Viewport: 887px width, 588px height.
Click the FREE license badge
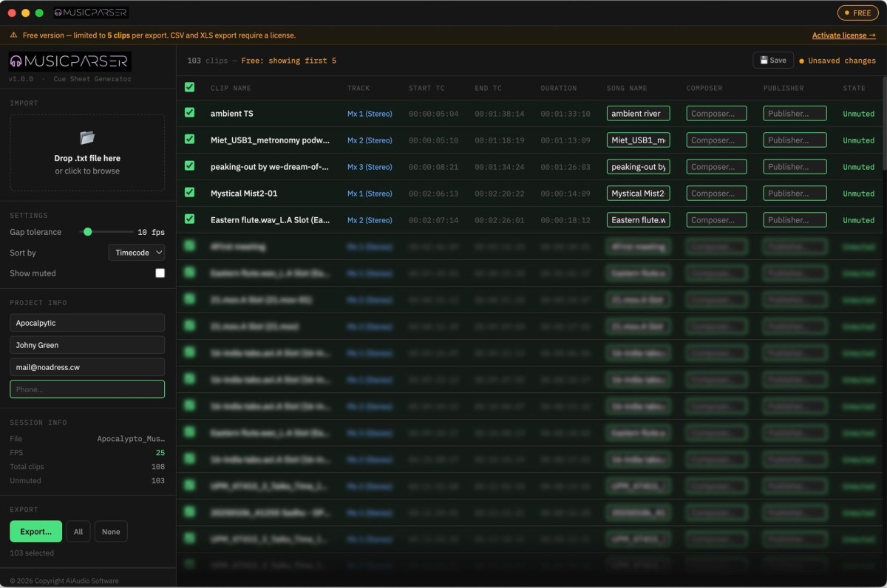click(x=857, y=13)
